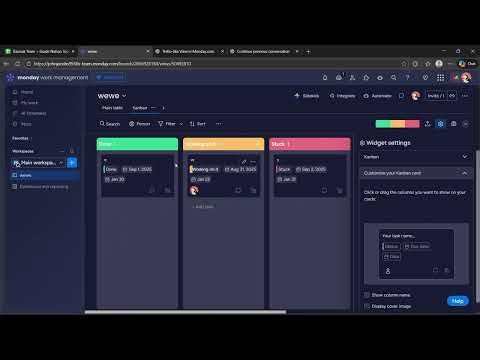The image size is (480, 360).
Task: Toggle Display cover image checkbox
Action: tap(367, 306)
